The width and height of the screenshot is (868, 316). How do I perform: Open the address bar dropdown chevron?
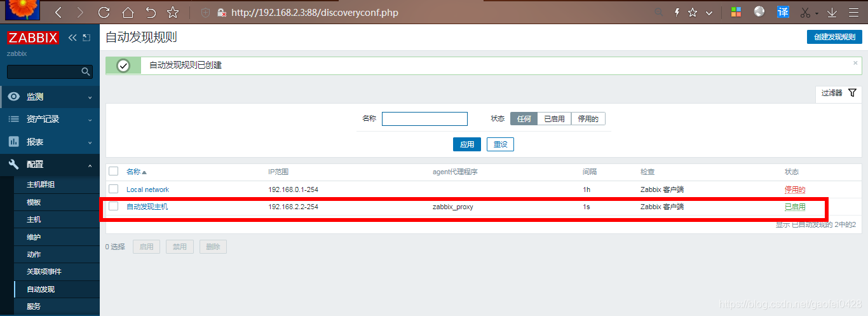pyautogui.click(x=709, y=13)
